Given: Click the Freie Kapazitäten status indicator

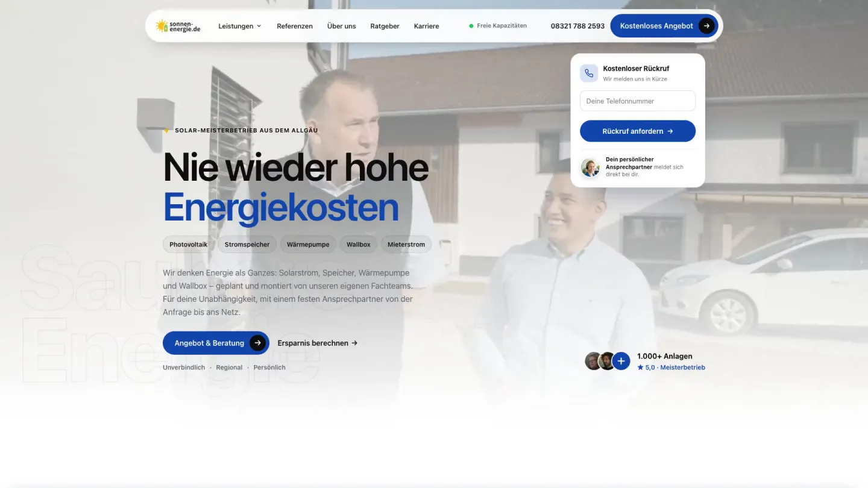Looking at the screenshot, I should coord(498,26).
